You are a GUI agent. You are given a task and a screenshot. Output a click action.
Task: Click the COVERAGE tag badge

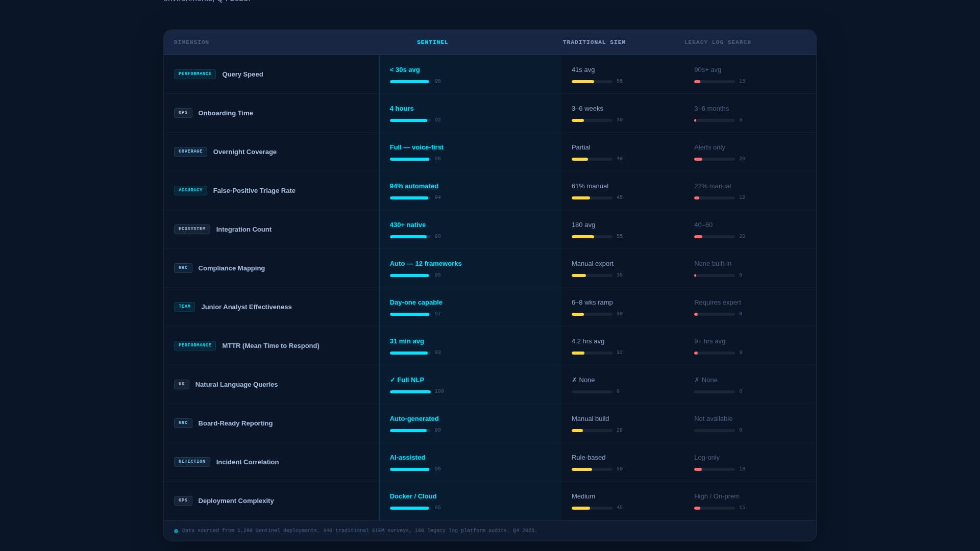[x=190, y=152]
